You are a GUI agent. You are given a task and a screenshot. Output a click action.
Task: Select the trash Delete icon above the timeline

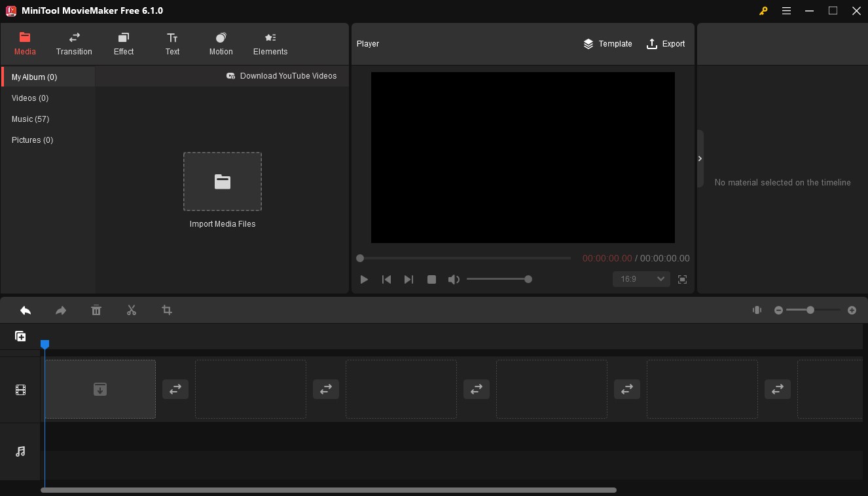pyautogui.click(x=96, y=310)
